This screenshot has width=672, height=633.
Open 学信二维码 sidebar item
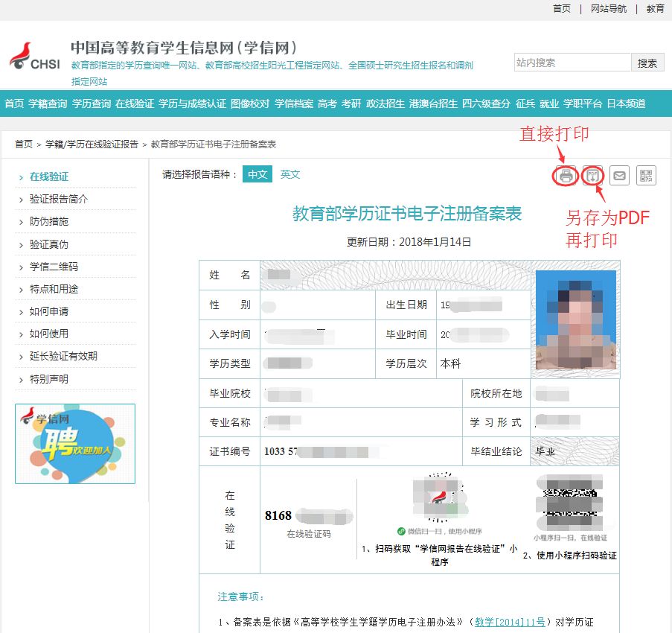[54, 267]
